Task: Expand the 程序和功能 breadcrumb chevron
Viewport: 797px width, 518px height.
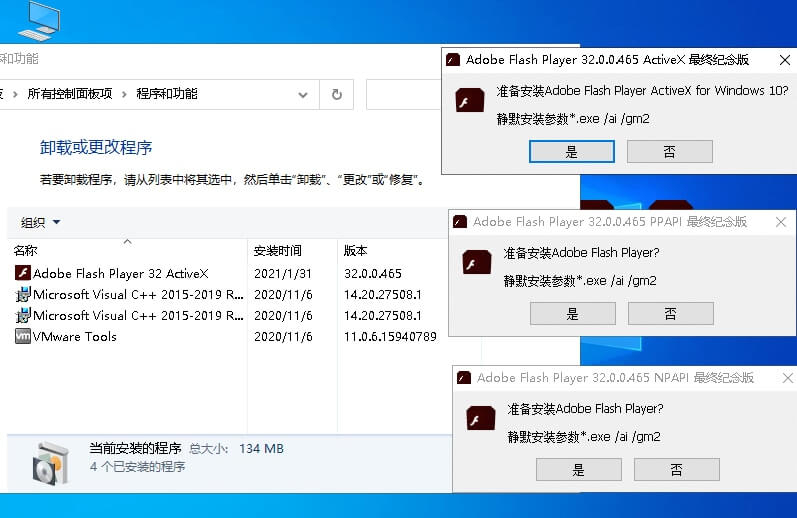Action: click(125, 94)
